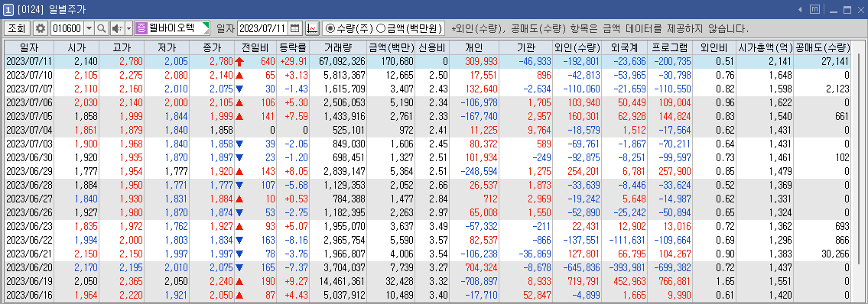Click the 거래량 column header
868x304 pixels.
coord(338,47)
